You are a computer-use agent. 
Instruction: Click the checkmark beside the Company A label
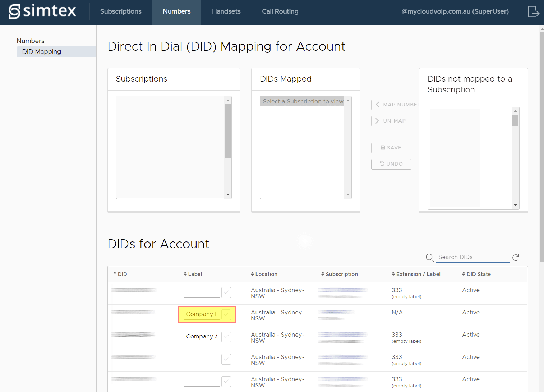tap(226, 337)
